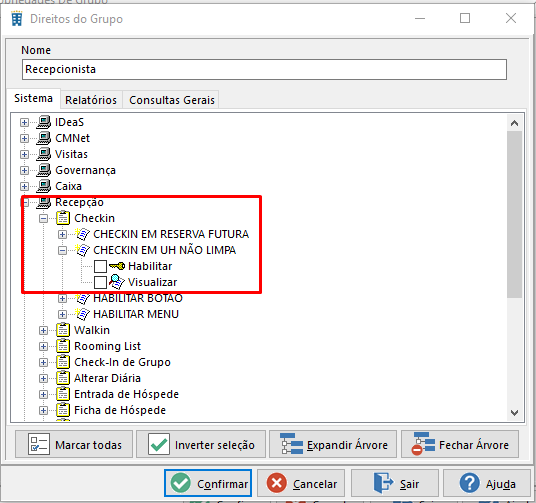Click the HABILITAR MENU document icon
536x503 pixels.
click(82, 314)
